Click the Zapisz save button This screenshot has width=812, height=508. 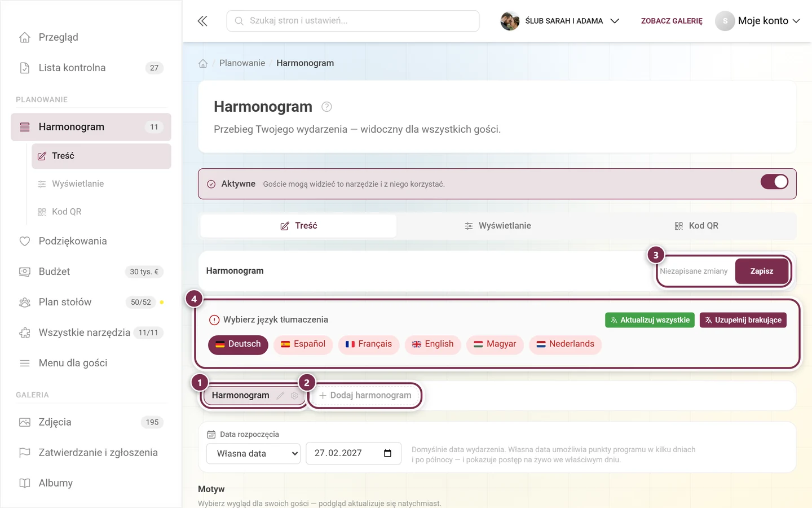pos(762,271)
